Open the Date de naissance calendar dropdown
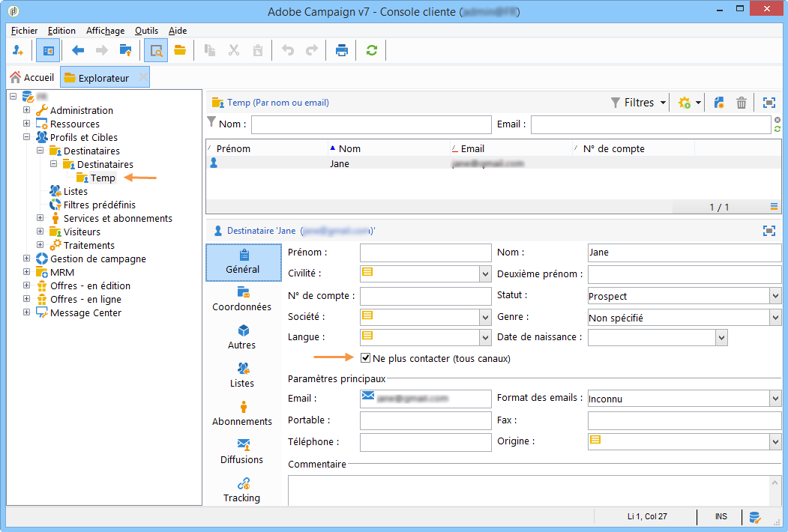The image size is (788, 532). pyautogui.click(x=722, y=338)
